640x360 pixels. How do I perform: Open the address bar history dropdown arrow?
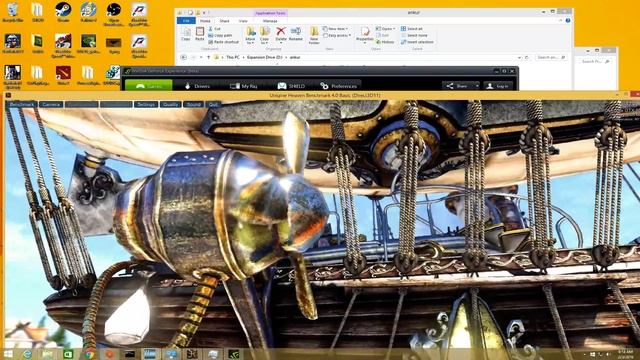(519, 58)
